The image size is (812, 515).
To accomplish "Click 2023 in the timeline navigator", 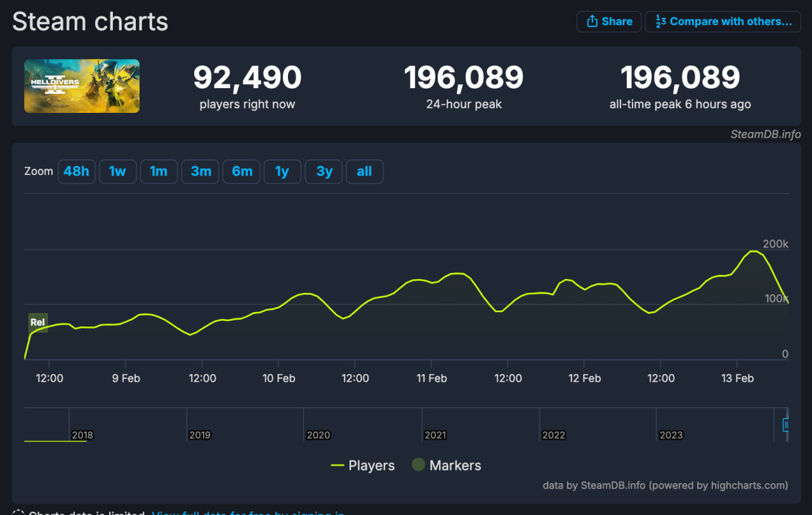I will coord(671,435).
